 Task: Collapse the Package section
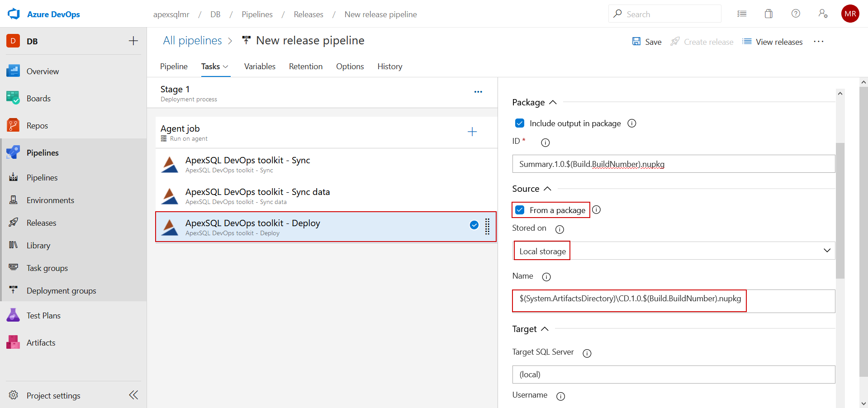click(553, 103)
